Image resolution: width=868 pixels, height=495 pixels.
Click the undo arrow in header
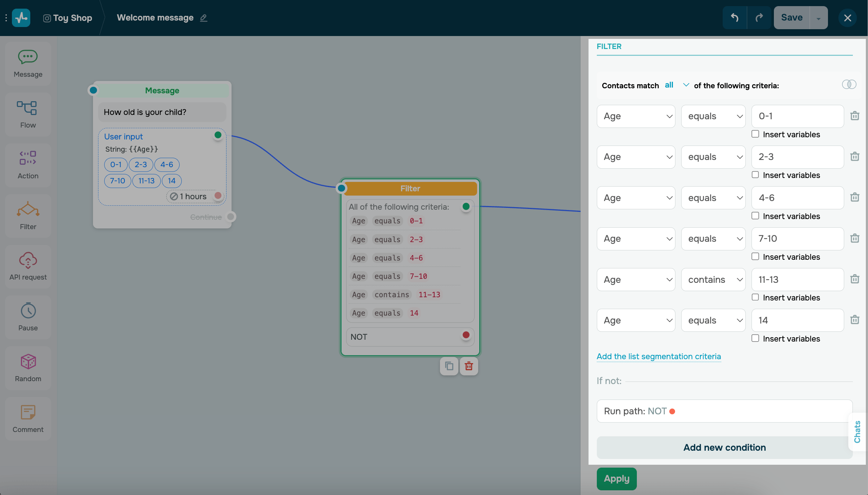734,18
